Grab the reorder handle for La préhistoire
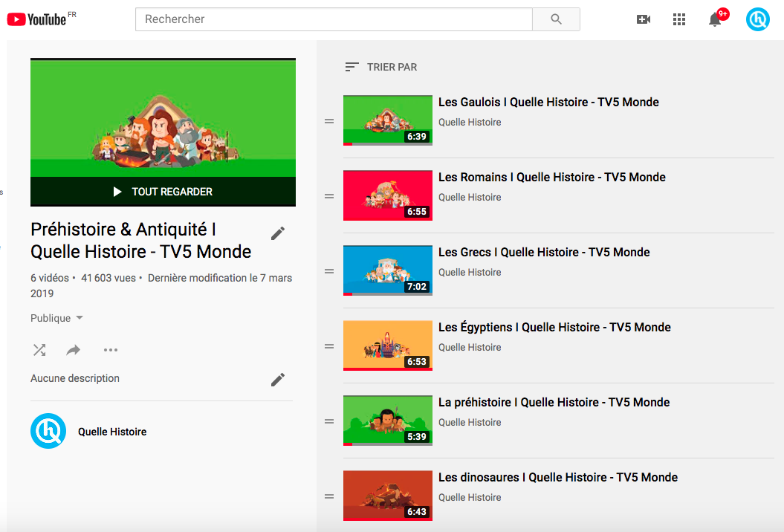Viewport: 784px width, 532px height. 329,421
